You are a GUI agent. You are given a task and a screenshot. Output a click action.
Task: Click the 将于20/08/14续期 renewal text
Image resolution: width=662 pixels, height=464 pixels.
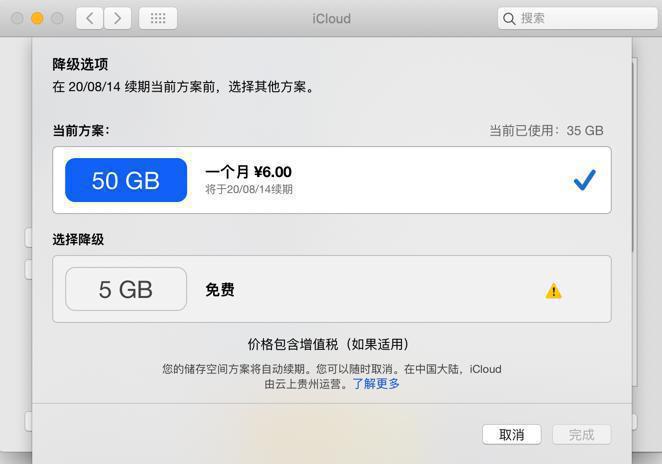click(249, 189)
